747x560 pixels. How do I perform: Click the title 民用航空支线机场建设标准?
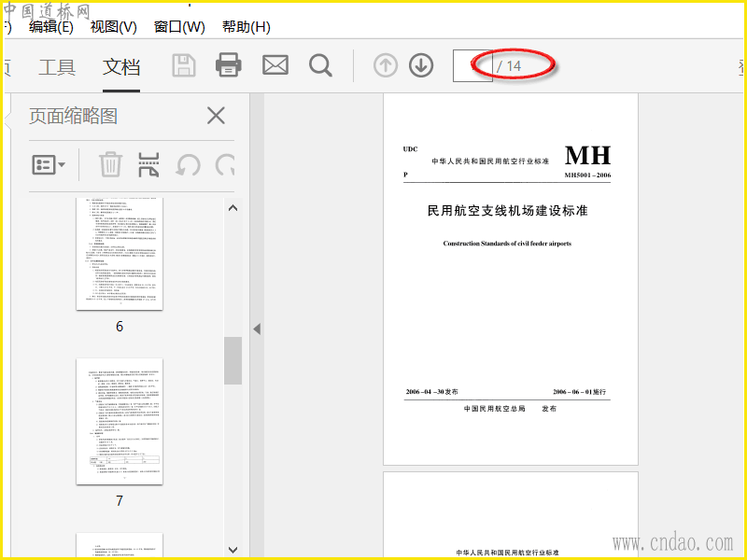tap(507, 211)
